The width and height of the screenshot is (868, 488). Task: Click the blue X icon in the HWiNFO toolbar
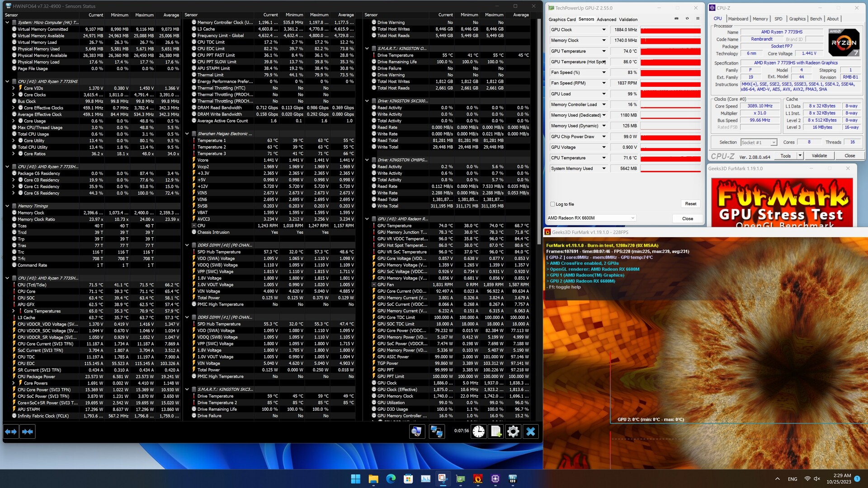(531, 432)
